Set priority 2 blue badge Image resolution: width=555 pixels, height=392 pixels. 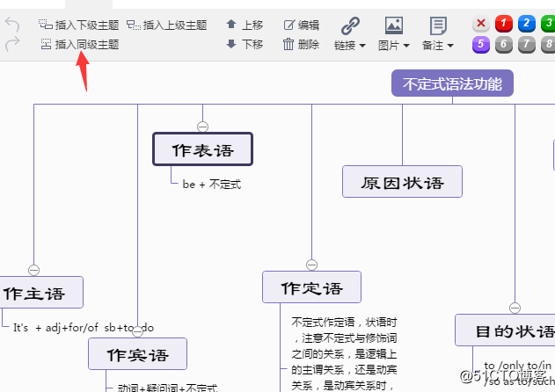tap(526, 24)
